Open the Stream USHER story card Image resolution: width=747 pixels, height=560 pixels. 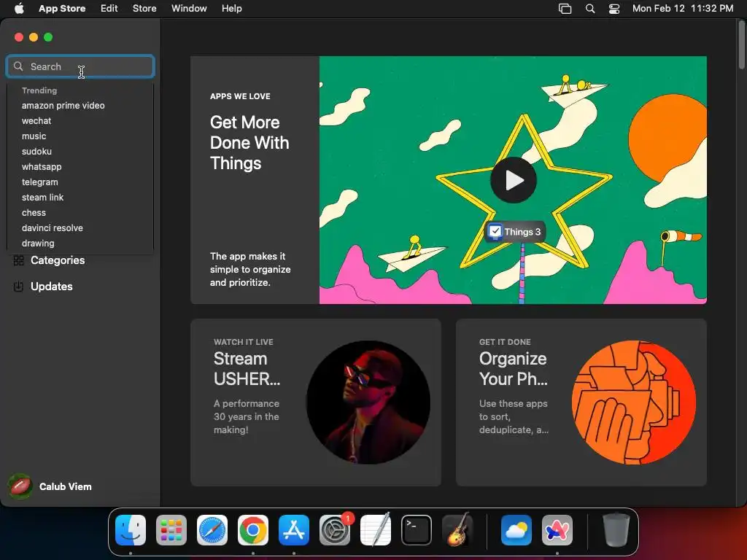coord(315,402)
